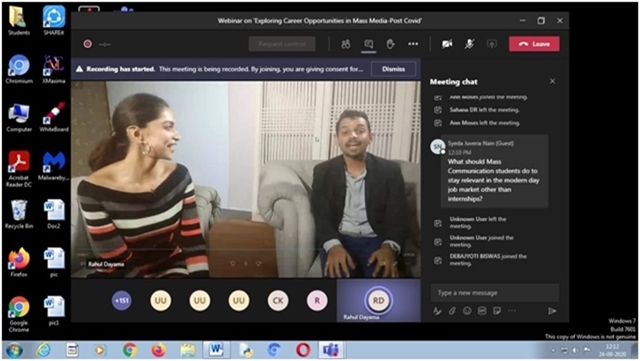The width and height of the screenshot is (640, 361).
Task: Send the chat message with arrow icon
Action: (552, 311)
